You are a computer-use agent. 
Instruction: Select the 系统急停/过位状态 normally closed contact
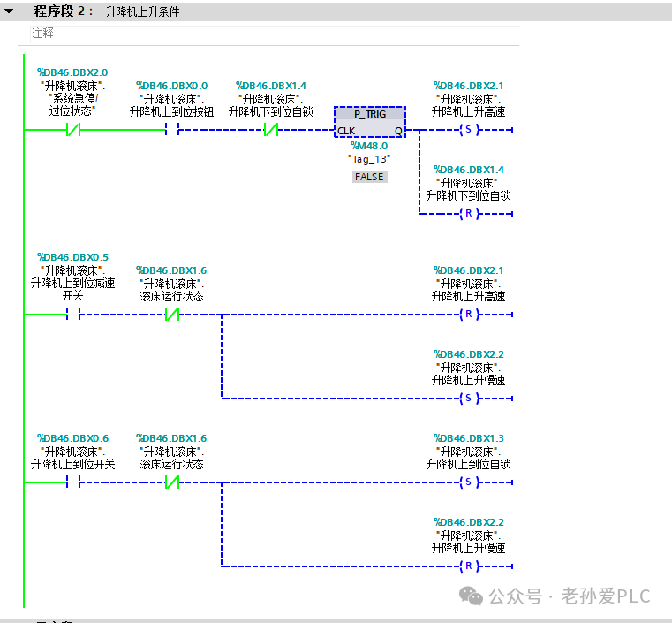[73, 130]
